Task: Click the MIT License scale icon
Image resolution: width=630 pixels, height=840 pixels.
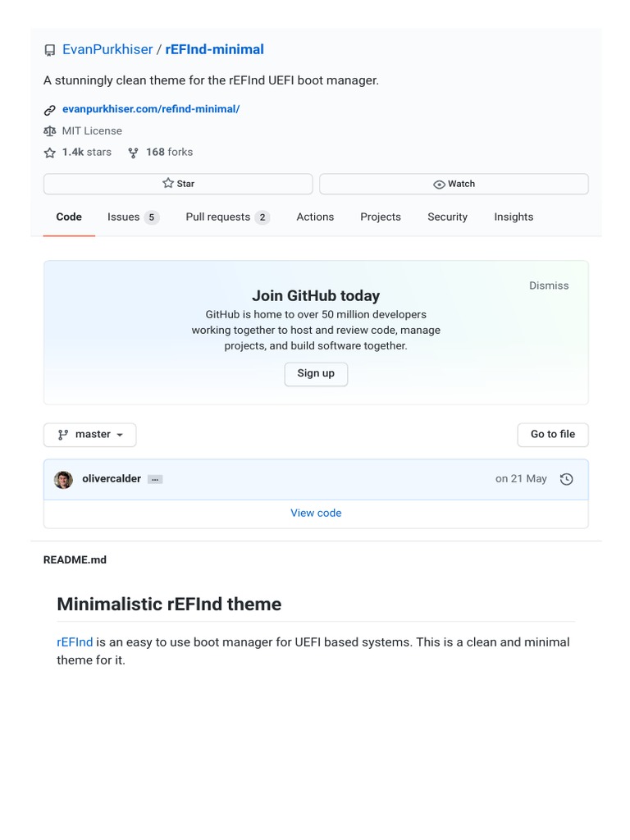Action: 50,130
